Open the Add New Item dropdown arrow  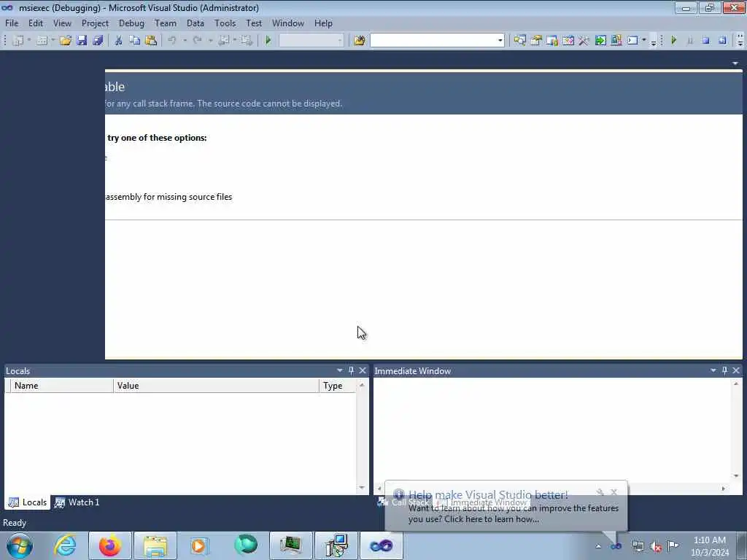pyautogui.click(x=53, y=41)
